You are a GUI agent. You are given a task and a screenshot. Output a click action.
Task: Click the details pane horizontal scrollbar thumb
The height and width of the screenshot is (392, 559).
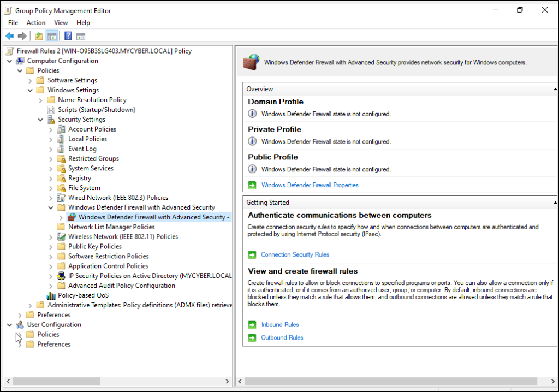391,381
